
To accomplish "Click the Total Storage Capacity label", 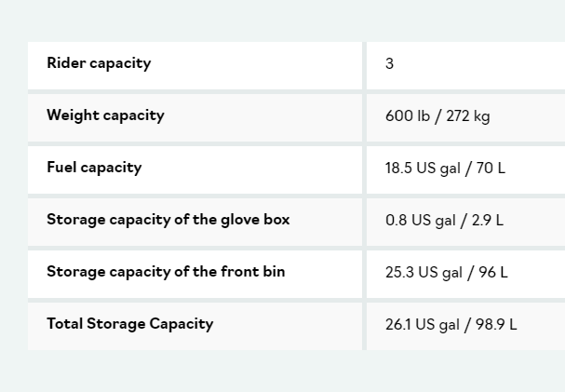I will tap(130, 324).
